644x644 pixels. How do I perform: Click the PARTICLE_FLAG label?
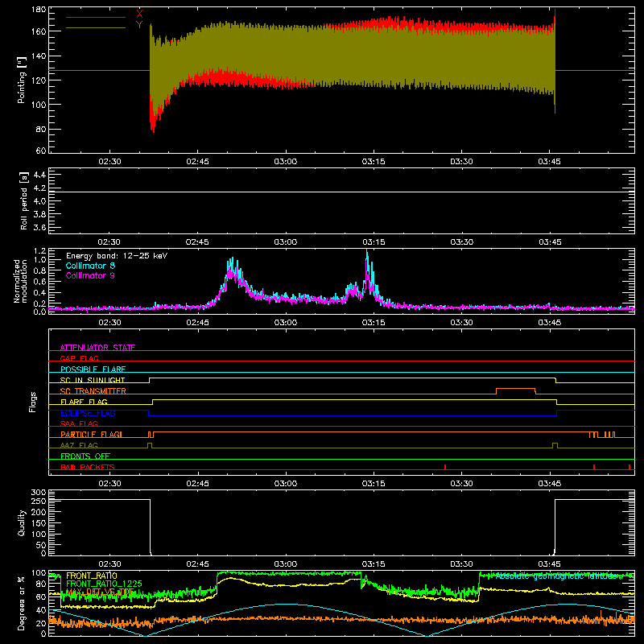point(91,435)
